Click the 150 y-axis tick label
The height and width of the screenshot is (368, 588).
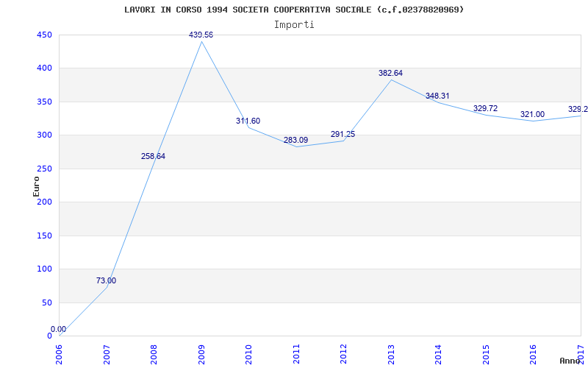44,236
